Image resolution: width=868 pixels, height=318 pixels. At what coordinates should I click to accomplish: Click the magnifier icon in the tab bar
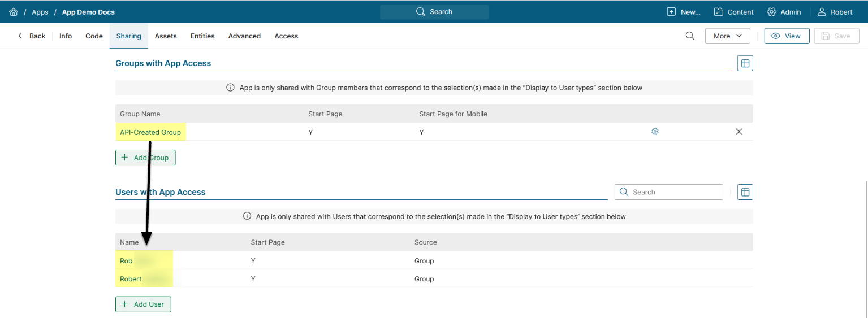click(x=690, y=36)
